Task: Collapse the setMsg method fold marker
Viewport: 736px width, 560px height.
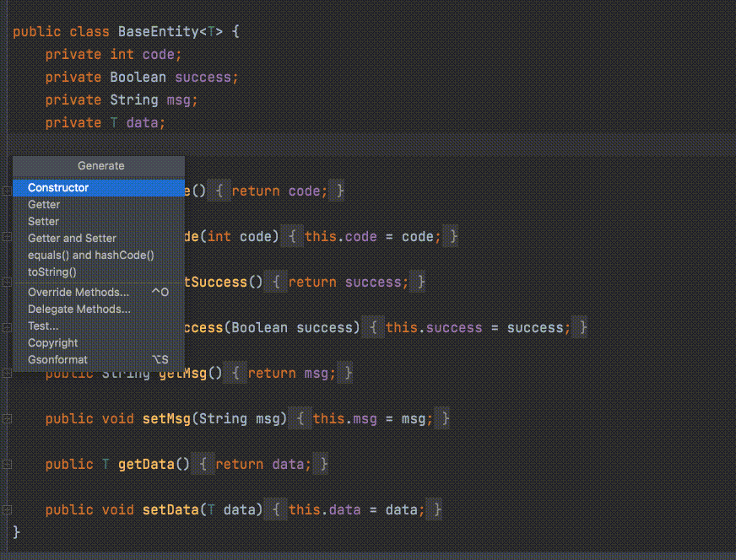Action: (x=7, y=418)
